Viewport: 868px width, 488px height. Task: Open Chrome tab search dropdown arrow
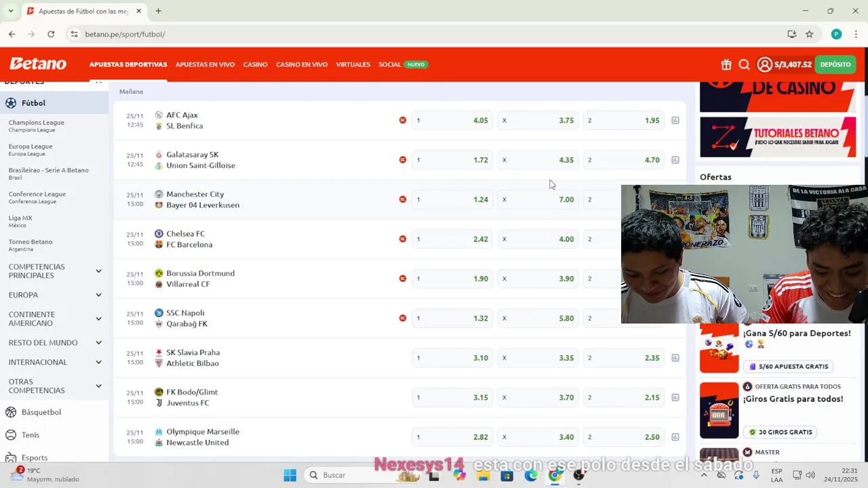point(10,11)
